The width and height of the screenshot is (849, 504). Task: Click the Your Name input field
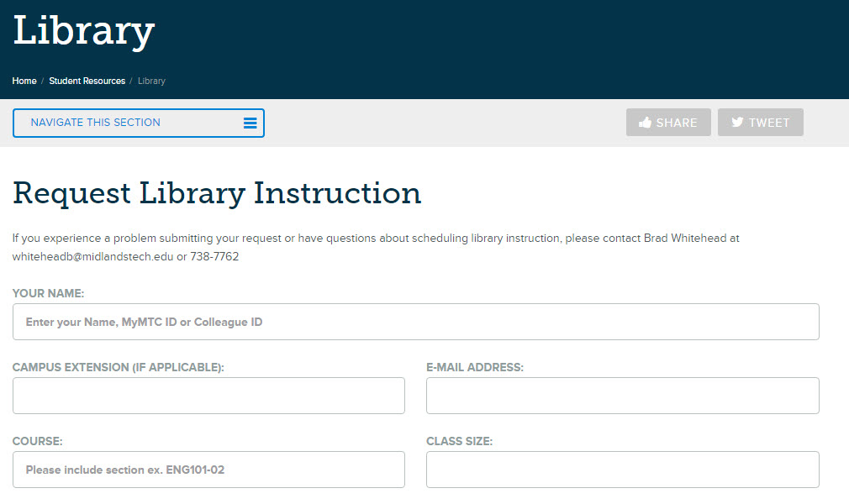415,322
